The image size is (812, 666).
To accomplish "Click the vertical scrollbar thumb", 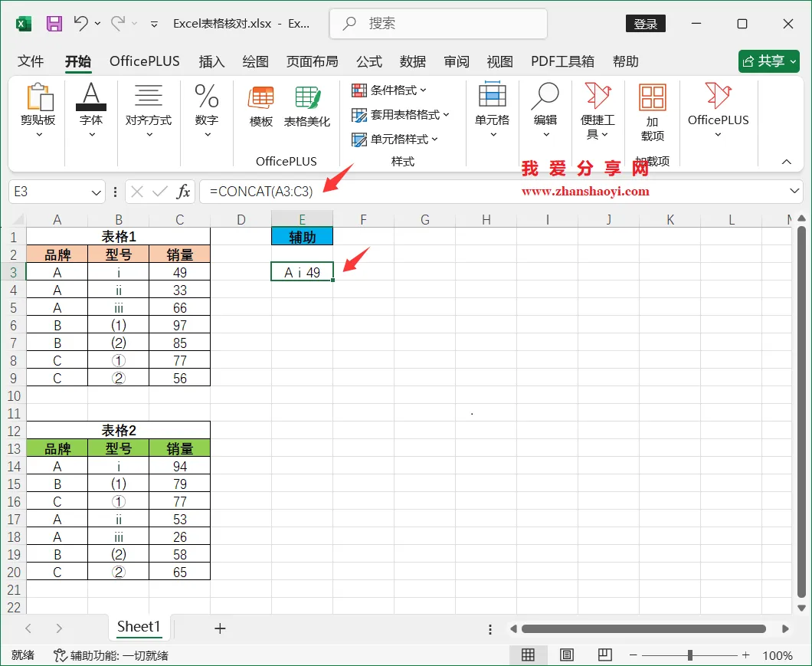I will click(801, 412).
